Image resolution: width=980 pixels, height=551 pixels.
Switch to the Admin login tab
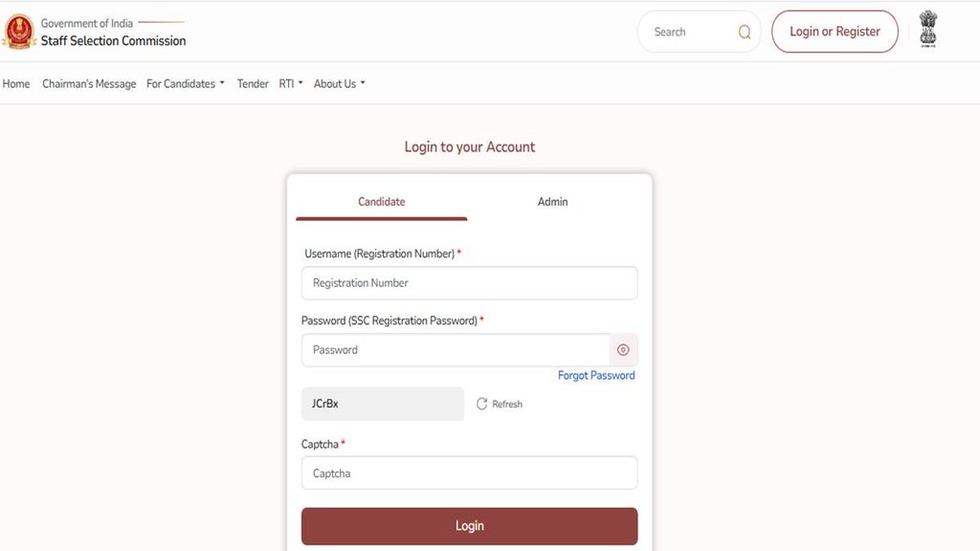tap(552, 202)
